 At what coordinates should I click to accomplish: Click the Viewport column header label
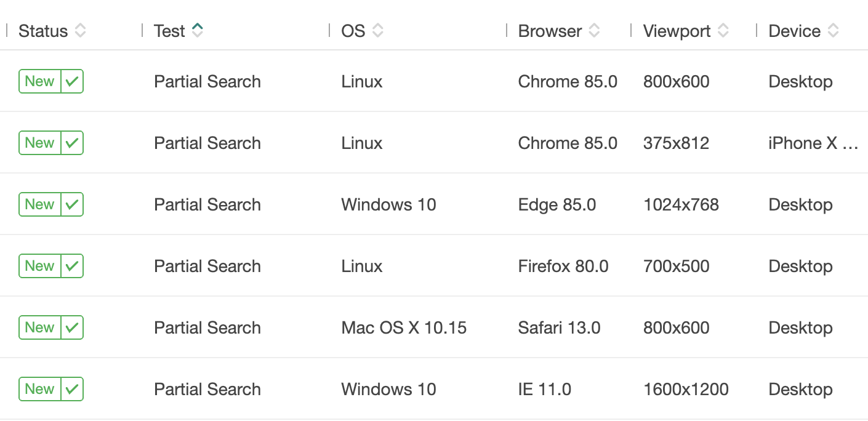pyautogui.click(x=677, y=31)
